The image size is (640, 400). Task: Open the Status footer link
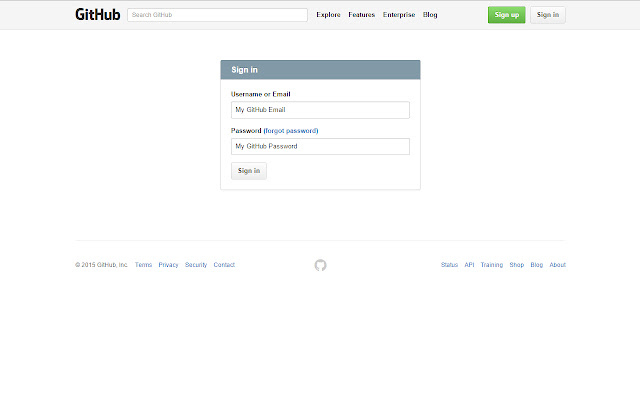point(449,265)
